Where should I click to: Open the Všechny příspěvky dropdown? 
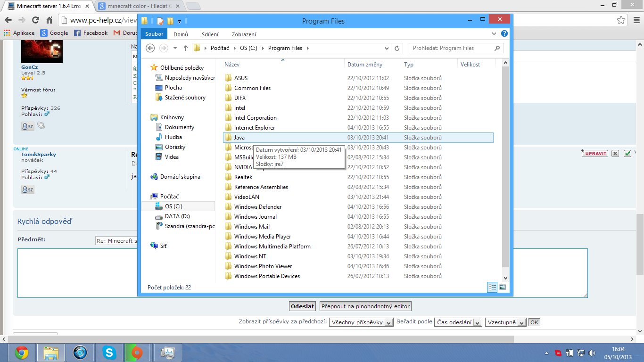[361, 322]
